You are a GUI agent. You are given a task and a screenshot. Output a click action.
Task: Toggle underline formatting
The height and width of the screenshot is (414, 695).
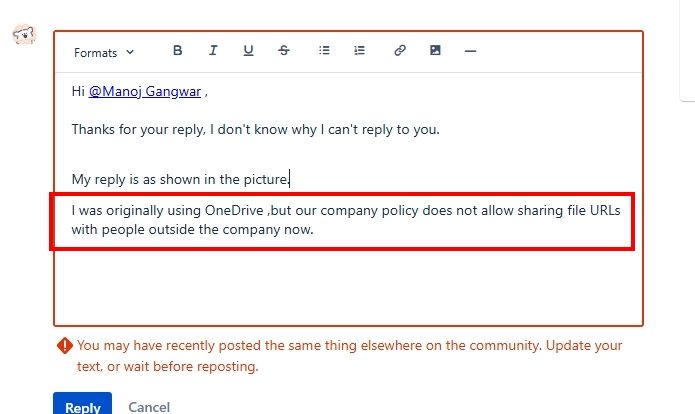(248, 51)
